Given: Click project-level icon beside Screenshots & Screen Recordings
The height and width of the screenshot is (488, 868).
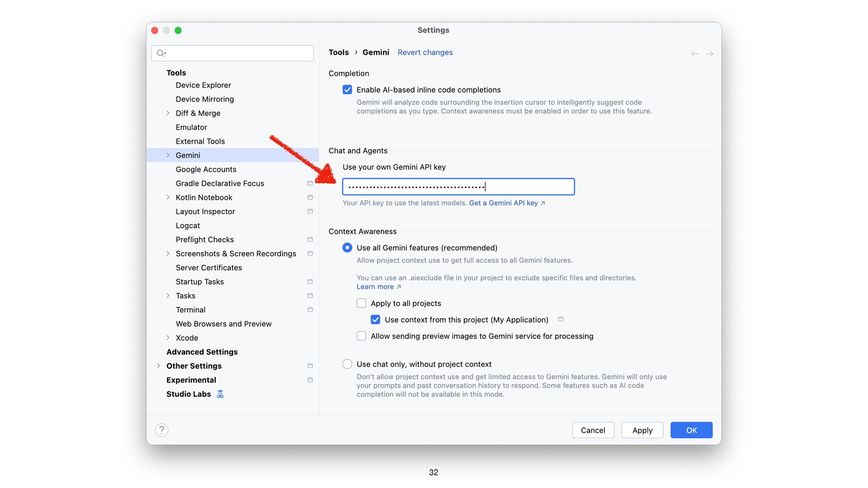Looking at the screenshot, I should click(310, 253).
